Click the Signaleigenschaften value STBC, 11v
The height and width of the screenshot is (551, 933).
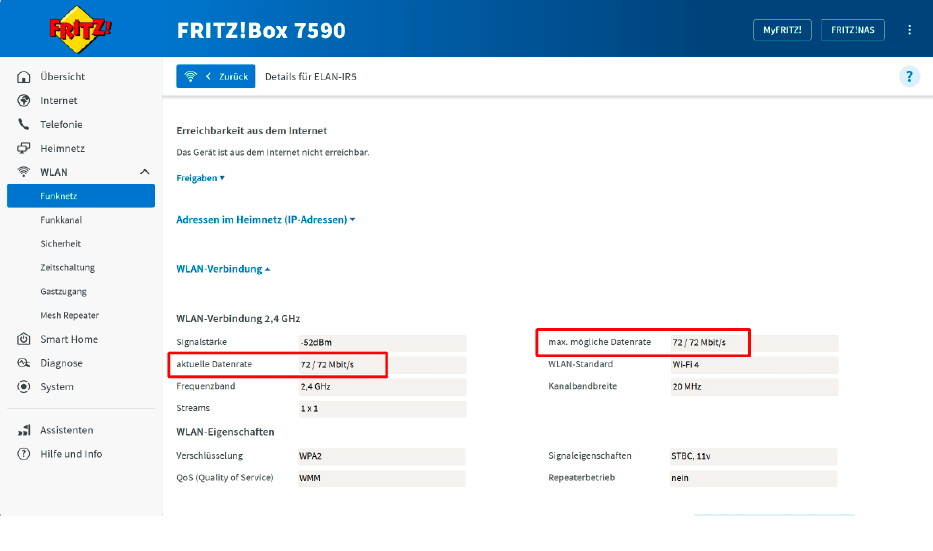753,456
